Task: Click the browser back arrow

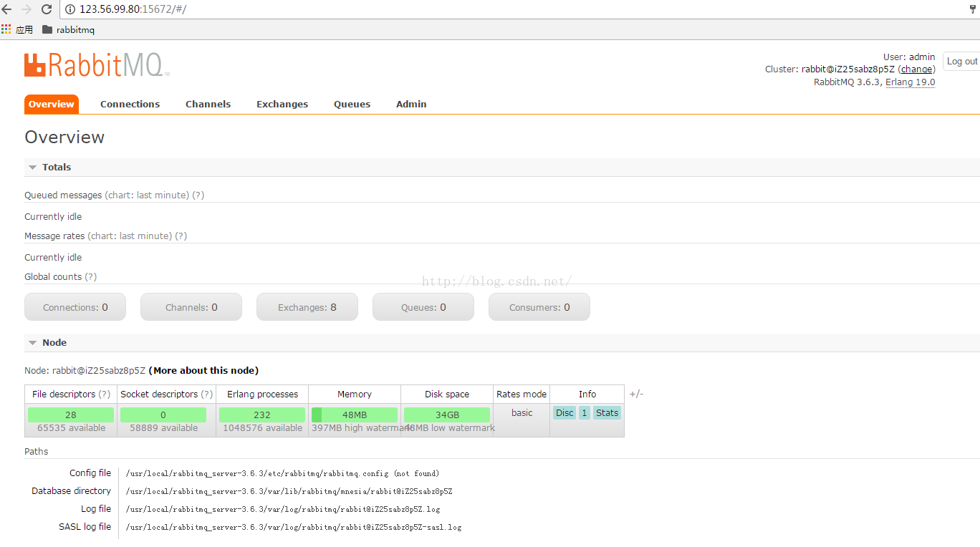Action: (x=6, y=9)
